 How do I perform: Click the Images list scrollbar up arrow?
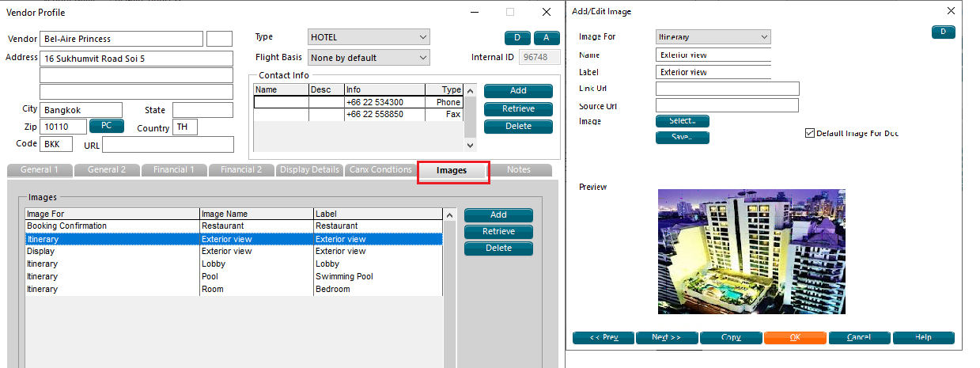449,214
